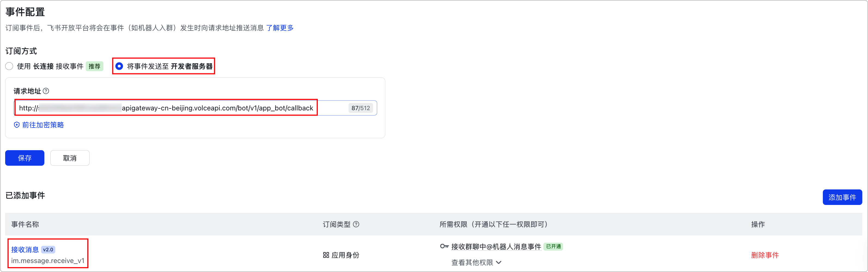Click the help icon beside 请求地址
The width and height of the screenshot is (868, 272).
tap(46, 91)
